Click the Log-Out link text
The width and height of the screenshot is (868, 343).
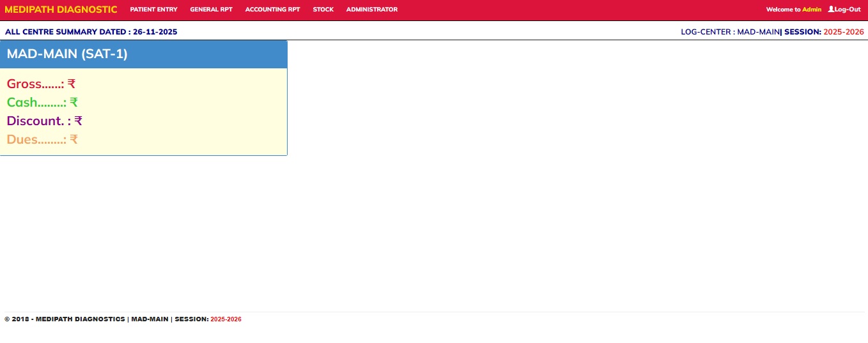[x=848, y=10]
